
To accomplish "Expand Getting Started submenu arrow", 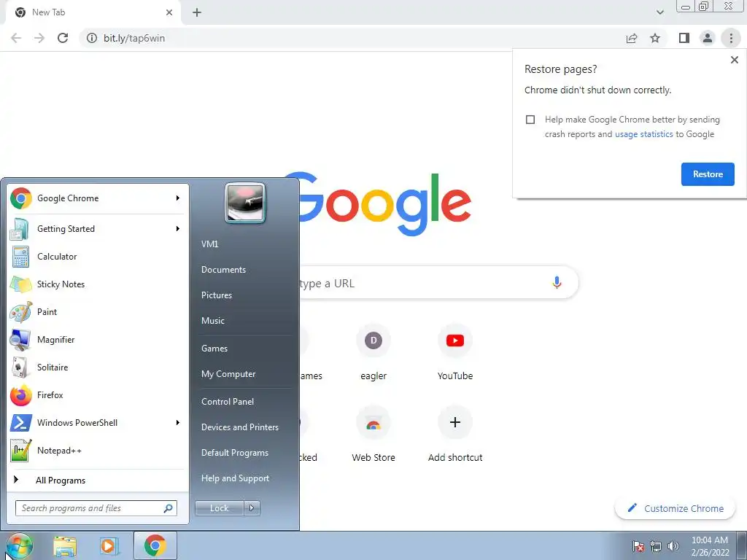I will click(178, 228).
